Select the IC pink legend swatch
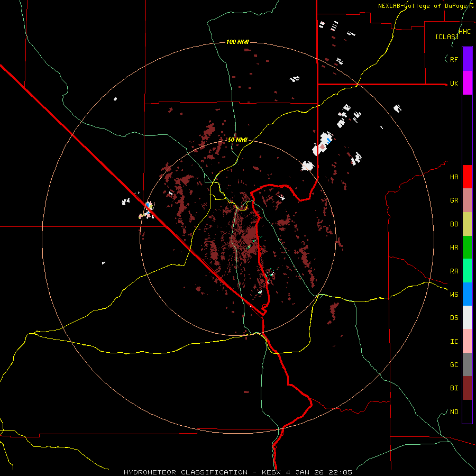This screenshot has height=476, width=476. (x=467, y=341)
